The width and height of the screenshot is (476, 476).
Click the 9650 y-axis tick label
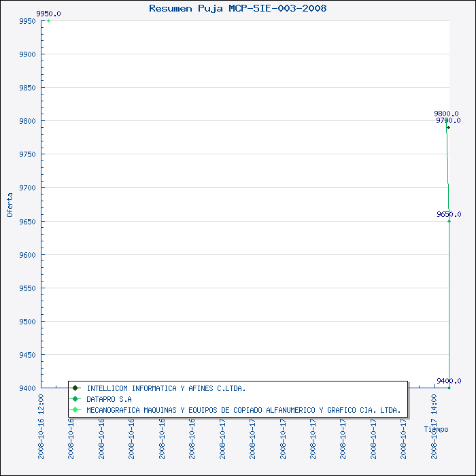pyautogui.click(x=27, y=222)
